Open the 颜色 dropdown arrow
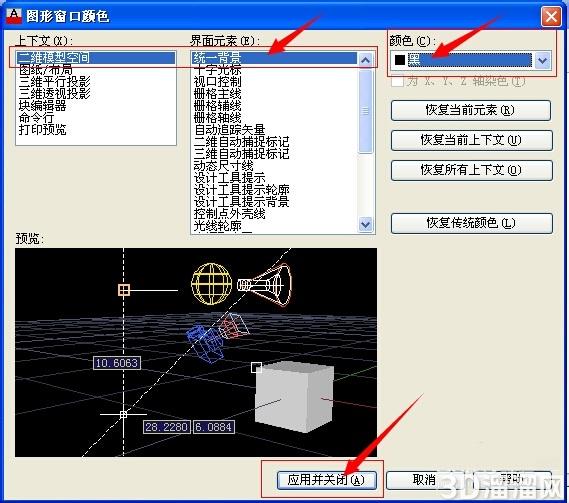The width and height of the screenshot is (569, 503). [542, 60]
